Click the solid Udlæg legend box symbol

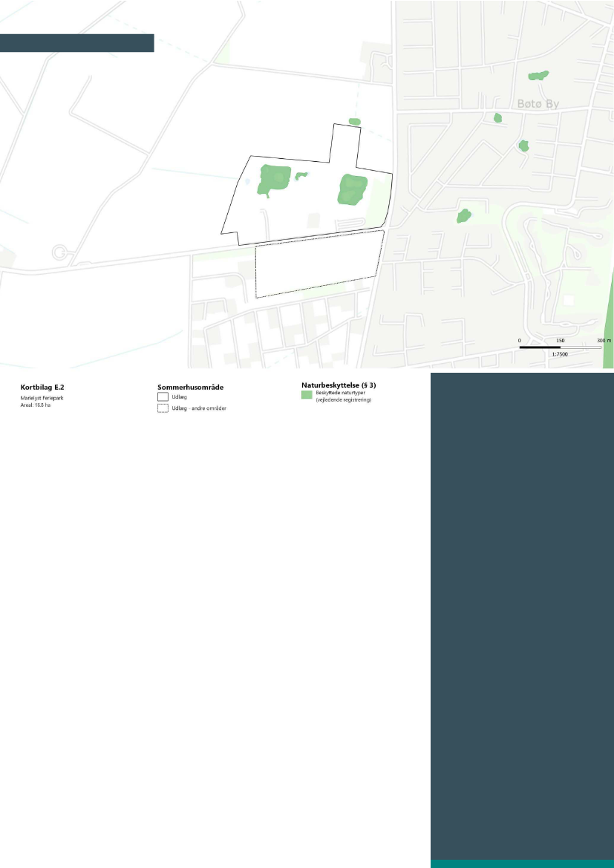click(163, 397)
